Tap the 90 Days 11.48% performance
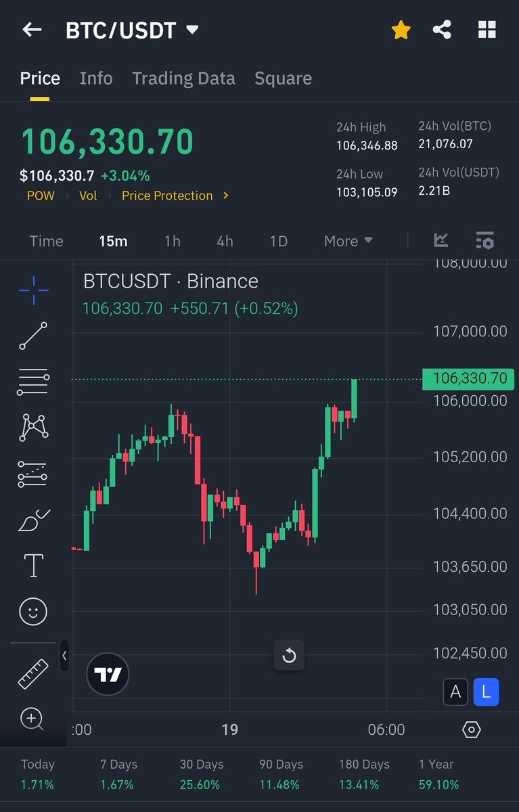Screen dimensions: 519x812 pyautogui.click(x=281, y=775)
